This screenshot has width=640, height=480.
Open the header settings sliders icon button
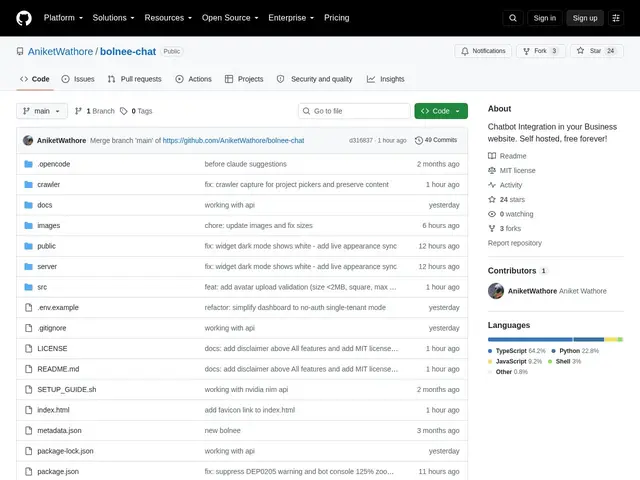pyautogui.click(x=616, y=18)
